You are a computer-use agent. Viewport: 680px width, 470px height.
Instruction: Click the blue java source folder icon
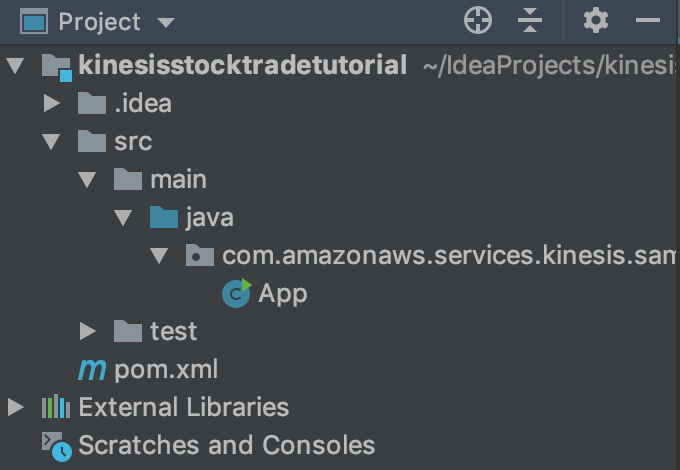pos(163,217)
